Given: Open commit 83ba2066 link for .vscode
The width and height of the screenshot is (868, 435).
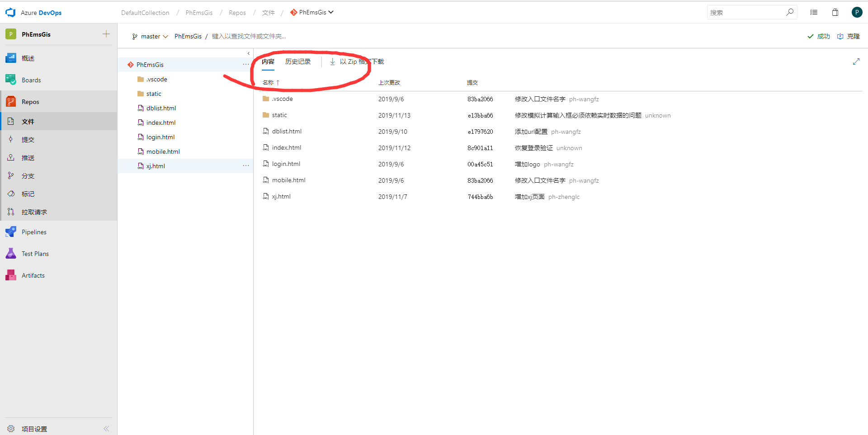Looking at the screenshot, I should pos(480,99).
